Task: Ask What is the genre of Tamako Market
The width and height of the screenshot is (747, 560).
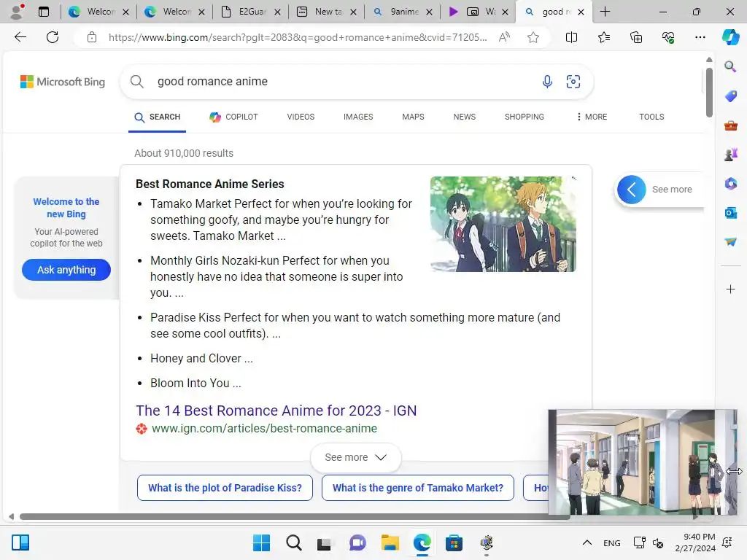Action: click(x=418, y=488)
